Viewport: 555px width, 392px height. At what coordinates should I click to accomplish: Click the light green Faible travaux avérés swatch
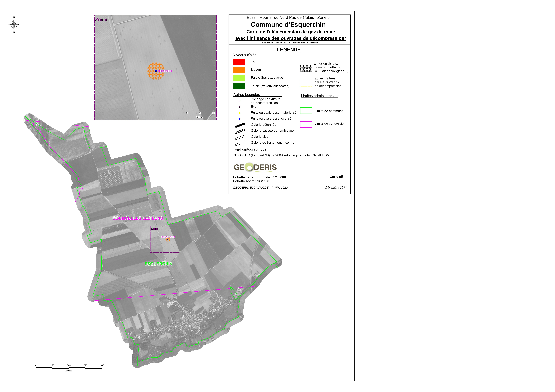coord(239,78)
